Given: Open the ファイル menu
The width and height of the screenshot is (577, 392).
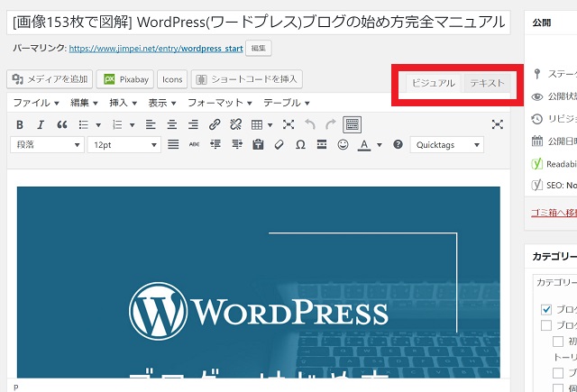Looking at the screenshot, I should coord(36,103).
